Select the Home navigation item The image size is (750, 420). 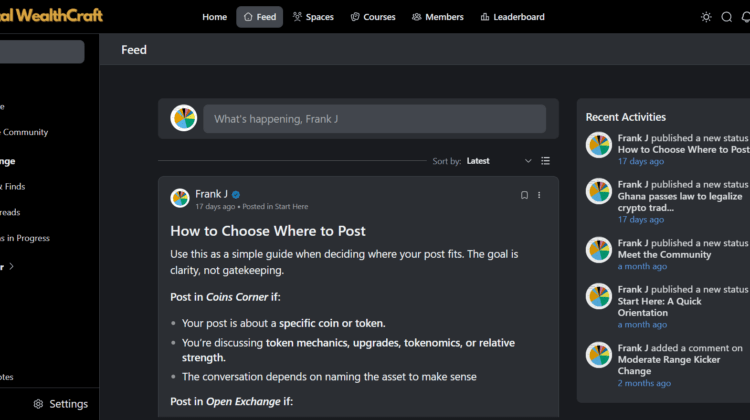(x=214, y=17)
